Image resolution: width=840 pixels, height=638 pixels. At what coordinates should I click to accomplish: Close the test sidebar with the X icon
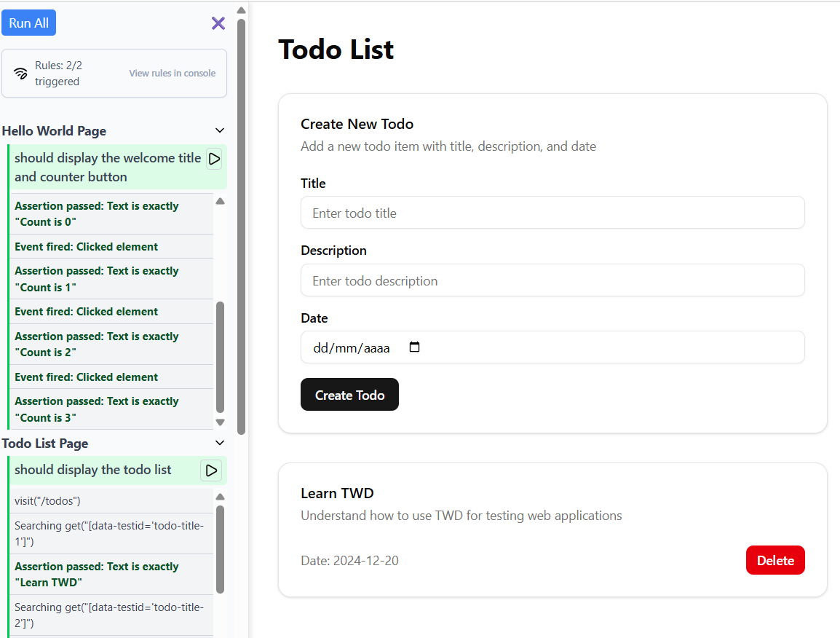pyautogui.click(x=218, y=23)
